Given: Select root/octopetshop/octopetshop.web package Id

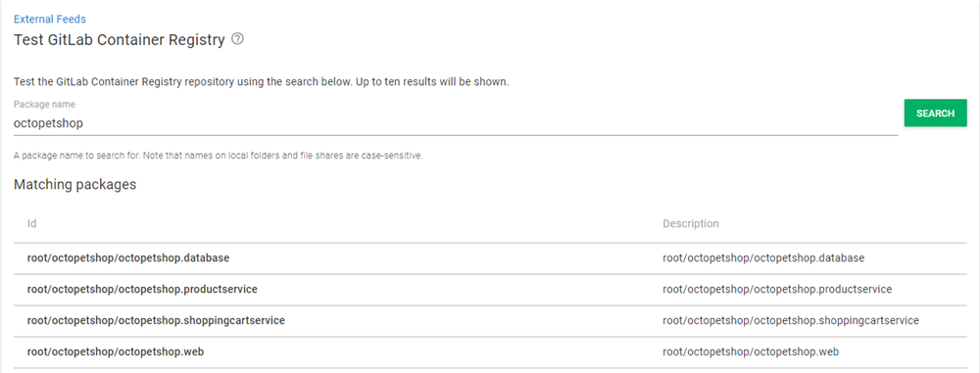Looking at the screenshot, I should click(116, 351).
